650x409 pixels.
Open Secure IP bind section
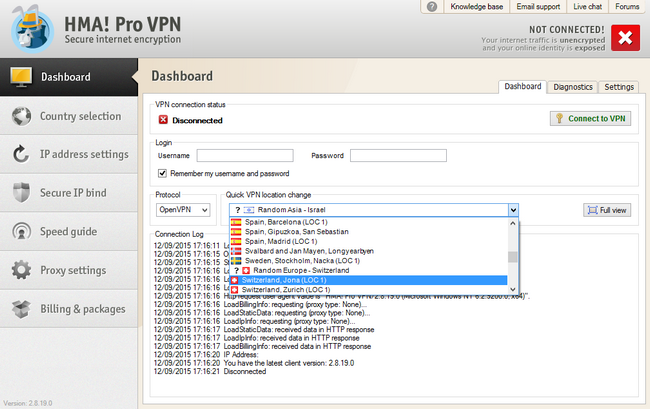pos(69,193)
